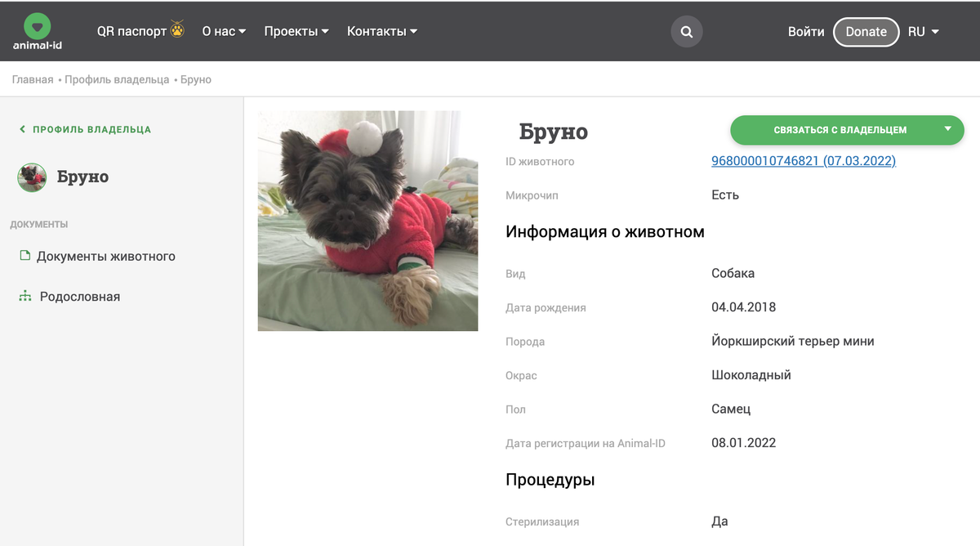This screenshot has width=980, height=546.
Task: Open the search magnifier icon
Action: [687, 32]
